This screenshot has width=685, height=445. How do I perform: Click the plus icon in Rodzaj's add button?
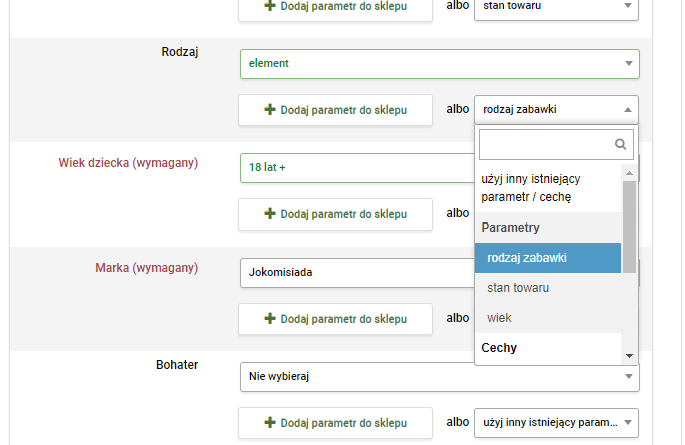[270, 110]
